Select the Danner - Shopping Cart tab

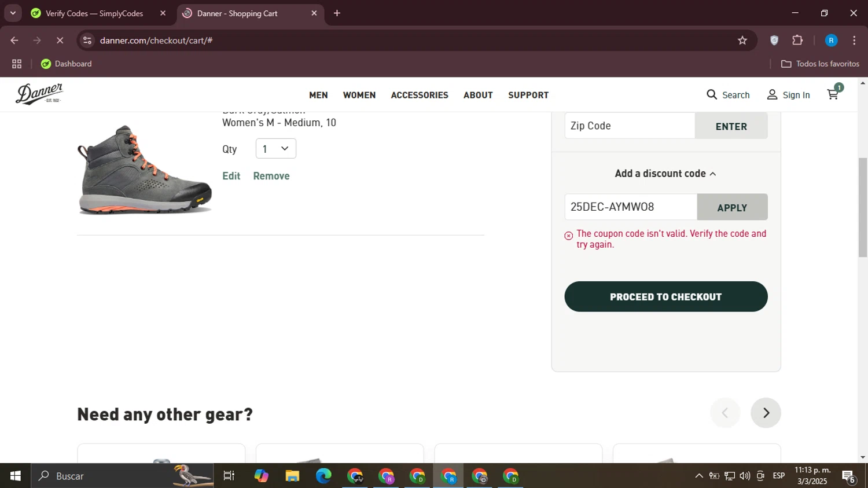[237, 13]
